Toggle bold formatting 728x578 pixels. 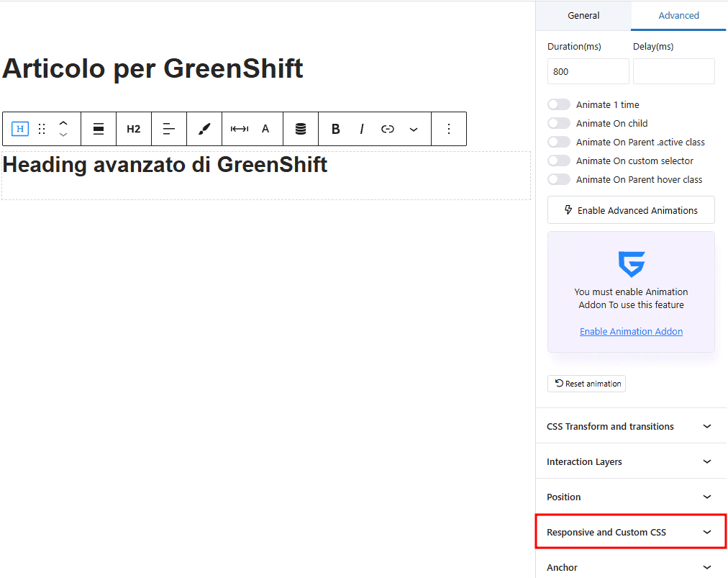336,129
